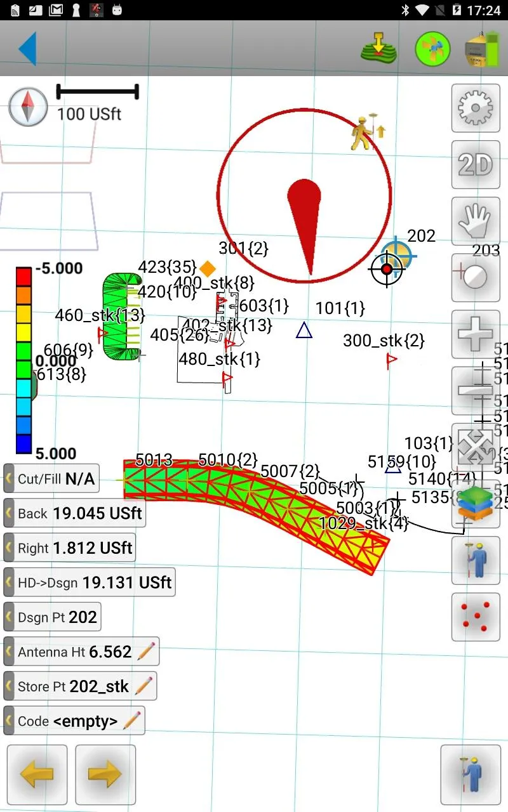Select point label 5159{10}

(402, 461)
